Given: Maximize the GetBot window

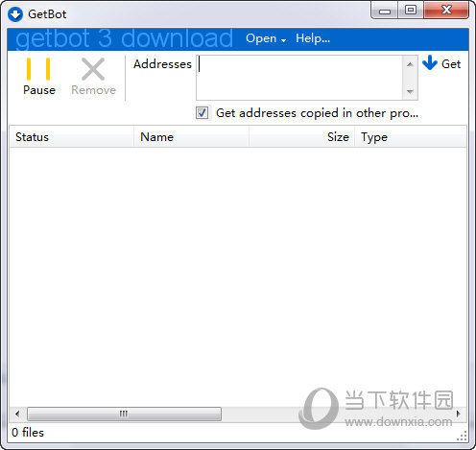Looking at the screenshot, I should pyautogui.click(x=411, y=11).
